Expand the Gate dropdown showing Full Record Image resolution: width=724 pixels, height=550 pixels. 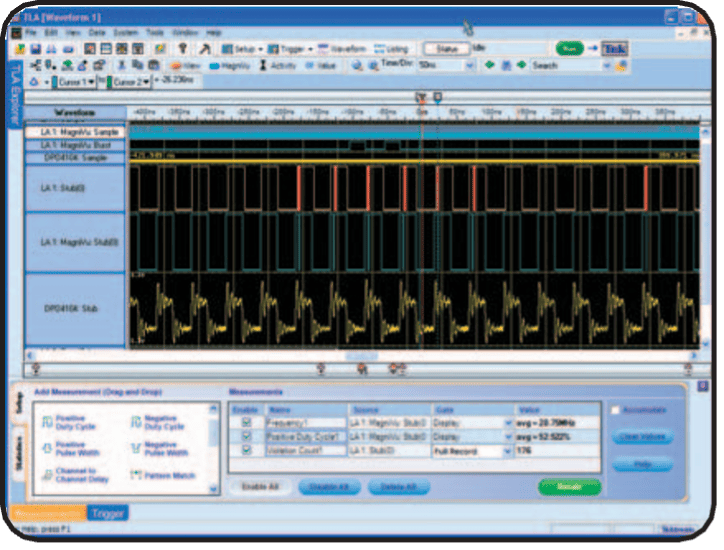(507, 451)
